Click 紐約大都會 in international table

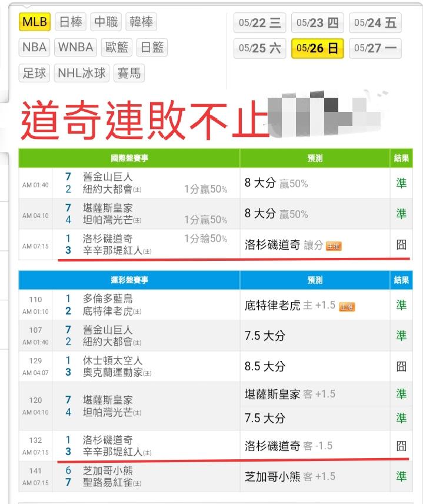(x=108, y=189)
